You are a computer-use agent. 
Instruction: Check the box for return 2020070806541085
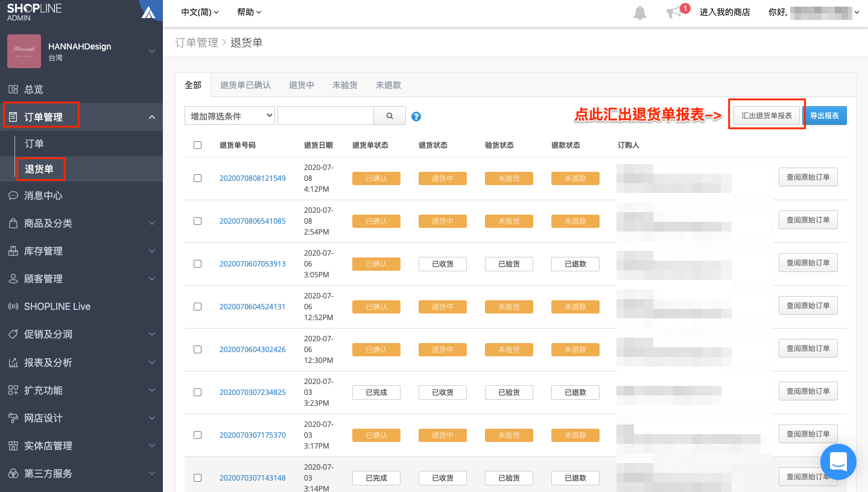pyautogui.click(x=197, y=221)
